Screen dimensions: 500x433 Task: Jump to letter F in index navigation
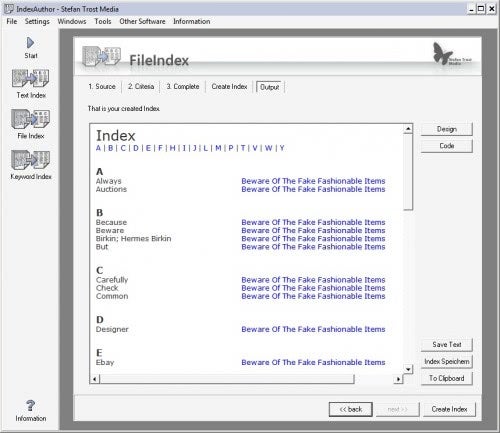(x=160, y=148)
